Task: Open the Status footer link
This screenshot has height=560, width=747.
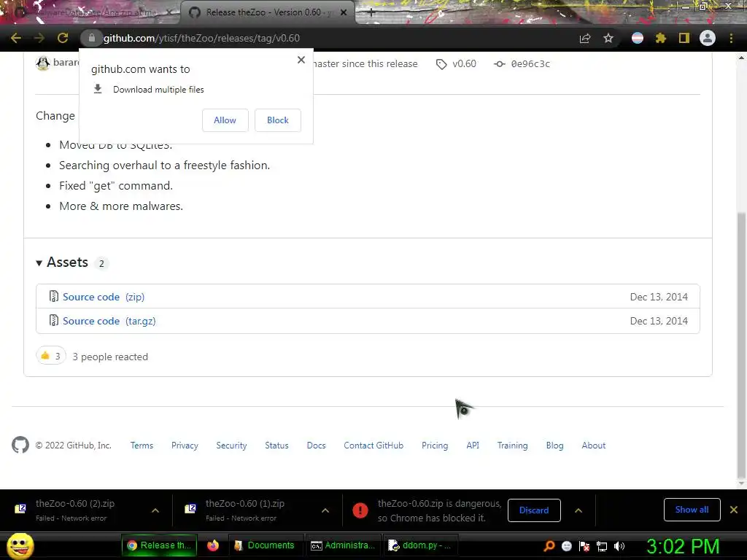Action: click(x=276, y=446)
